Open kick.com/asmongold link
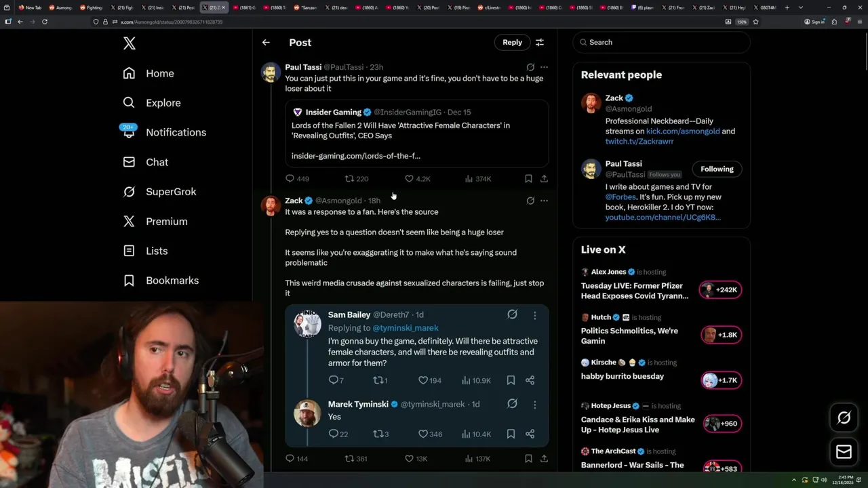The image size is (868, 488). 683,131
